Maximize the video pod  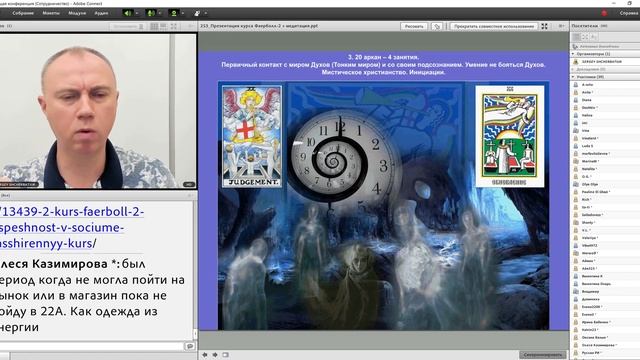[x=174, y=26]
